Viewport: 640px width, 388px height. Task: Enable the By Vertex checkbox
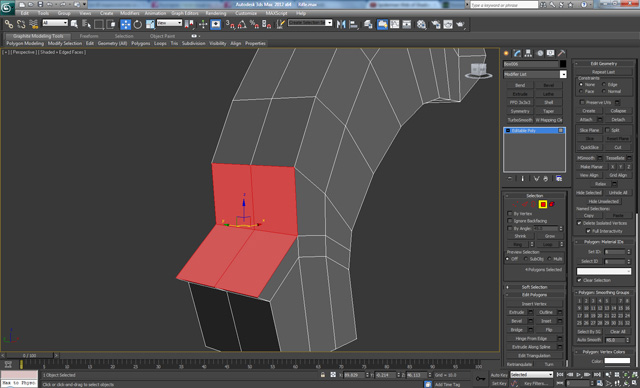click(510, 214)
